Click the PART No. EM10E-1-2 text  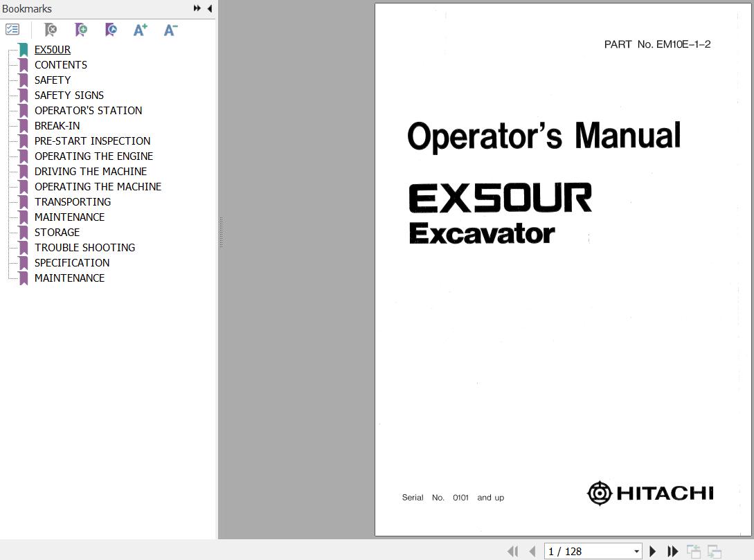657,44
